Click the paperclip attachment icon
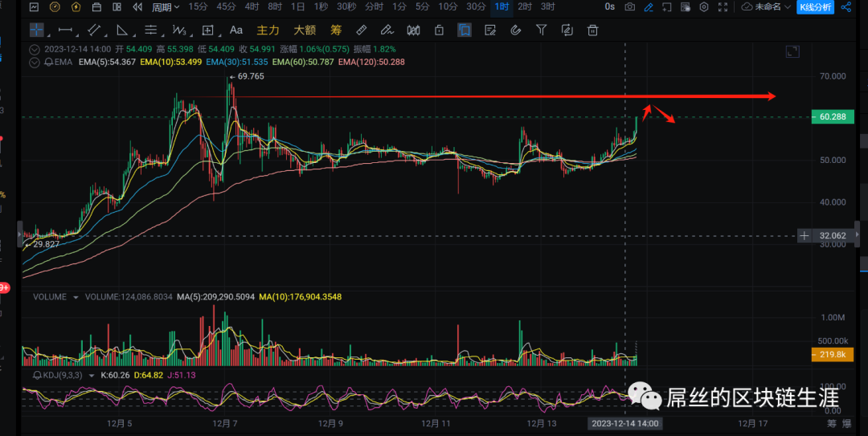Image resolution: width=868 pixels, height=436 pixels. tap(515, 30)
